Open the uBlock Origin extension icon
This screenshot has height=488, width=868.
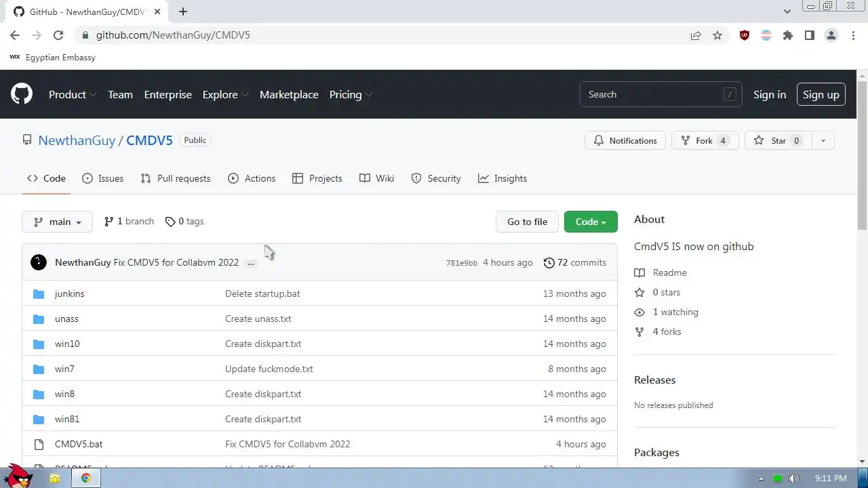pyautogui.click(x=745, y=35)
